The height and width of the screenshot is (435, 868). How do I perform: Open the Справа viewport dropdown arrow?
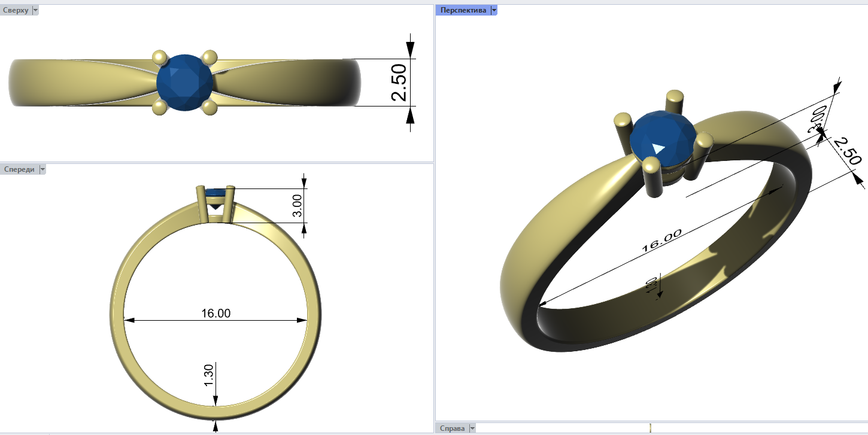pyautogui.click(x=472, y=428)
